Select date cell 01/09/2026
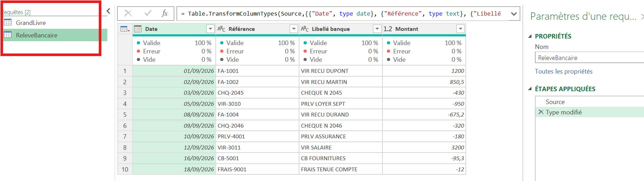 pos(174,71)
